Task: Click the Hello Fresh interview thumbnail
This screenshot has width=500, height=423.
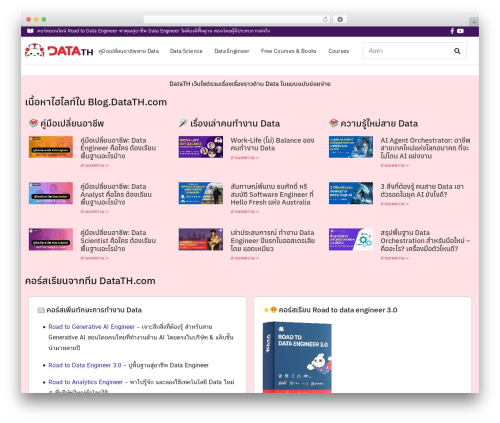Action: tap(201, 193)
